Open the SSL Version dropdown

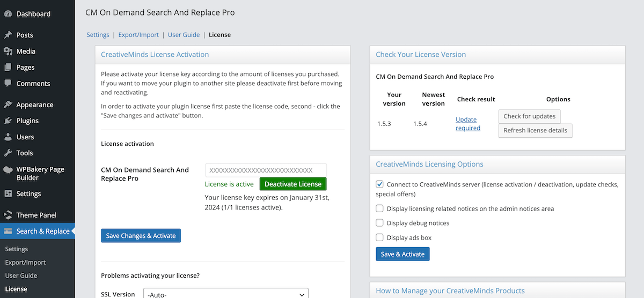226,294
